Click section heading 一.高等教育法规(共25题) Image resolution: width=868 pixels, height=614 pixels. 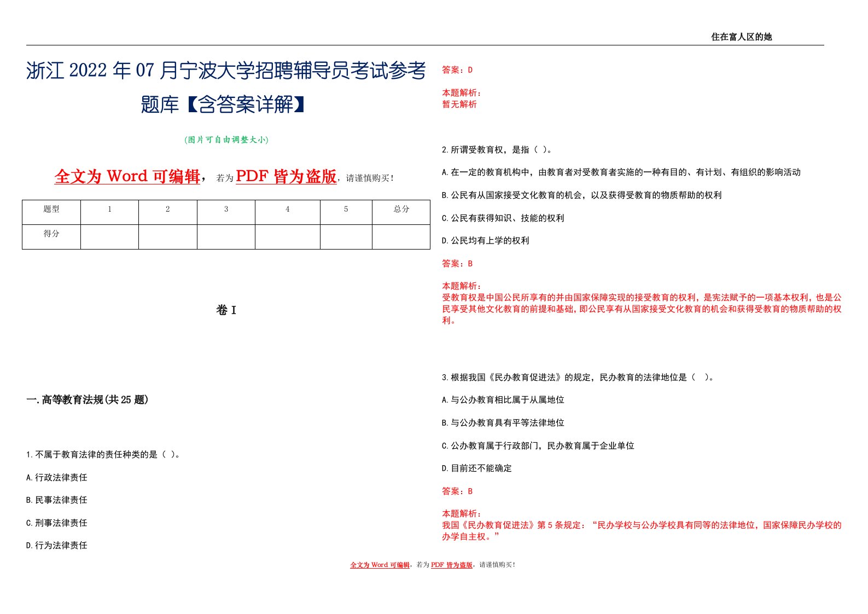tap(88, 400)
